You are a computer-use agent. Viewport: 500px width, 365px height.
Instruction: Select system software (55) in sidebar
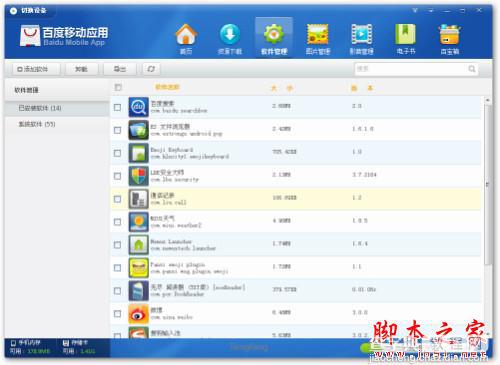coord(57,124)
